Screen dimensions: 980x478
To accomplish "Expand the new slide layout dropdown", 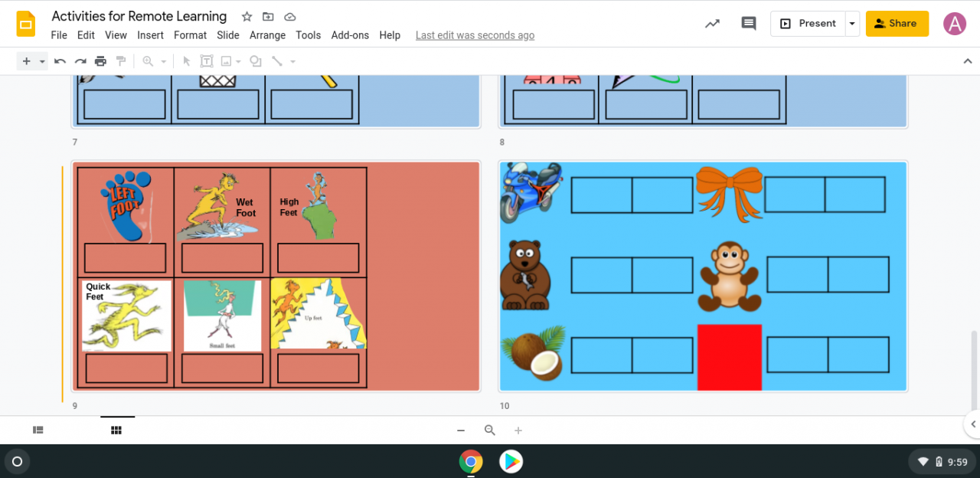I will [42, 61].
